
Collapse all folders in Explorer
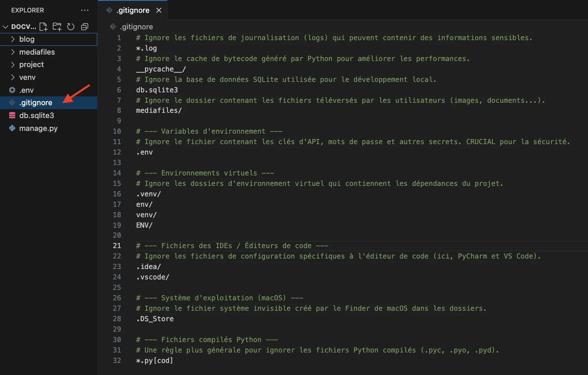[x=85, y=27]
